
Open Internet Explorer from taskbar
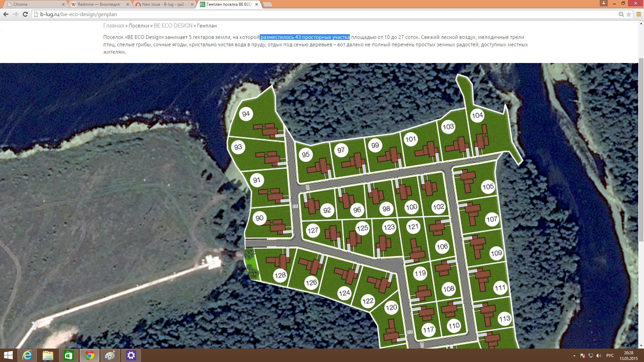pos(27,355)
